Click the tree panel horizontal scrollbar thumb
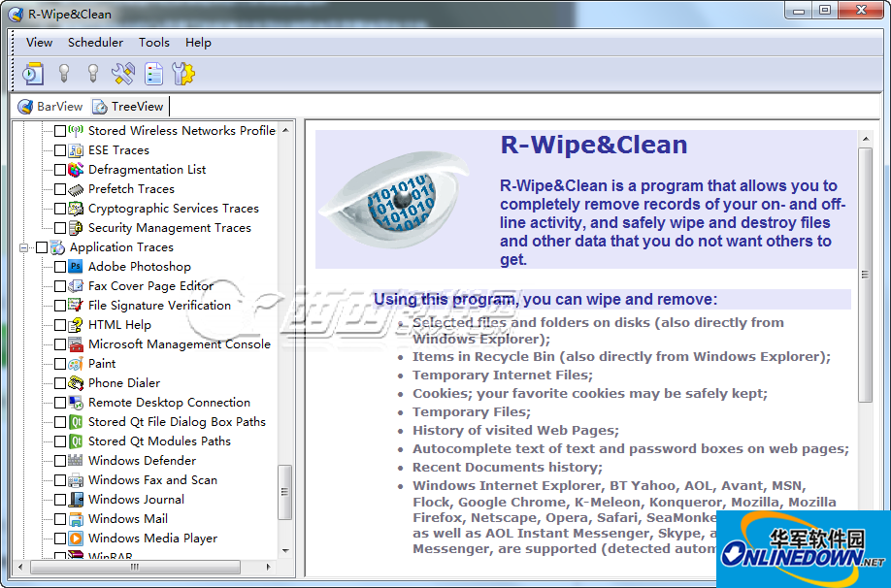Image resolution: width=891 pixels, height=588 pixels. click(x=135, y=567)
